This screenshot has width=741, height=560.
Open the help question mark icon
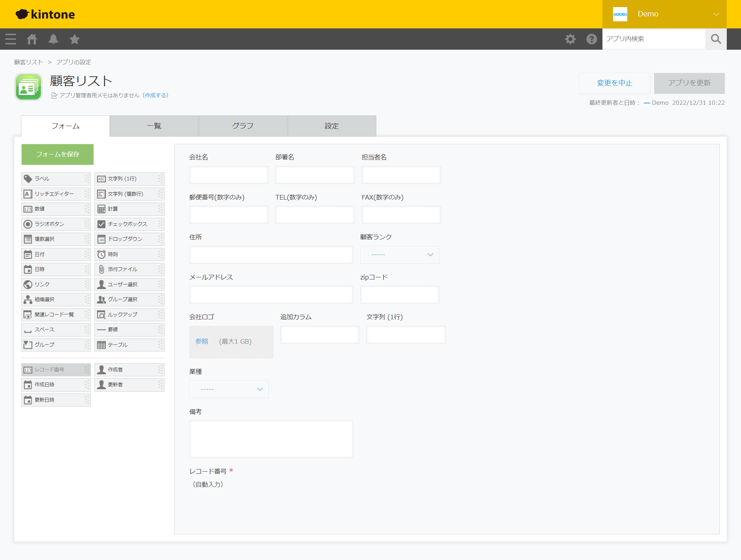pyautogui.click(x=591, y=39)
